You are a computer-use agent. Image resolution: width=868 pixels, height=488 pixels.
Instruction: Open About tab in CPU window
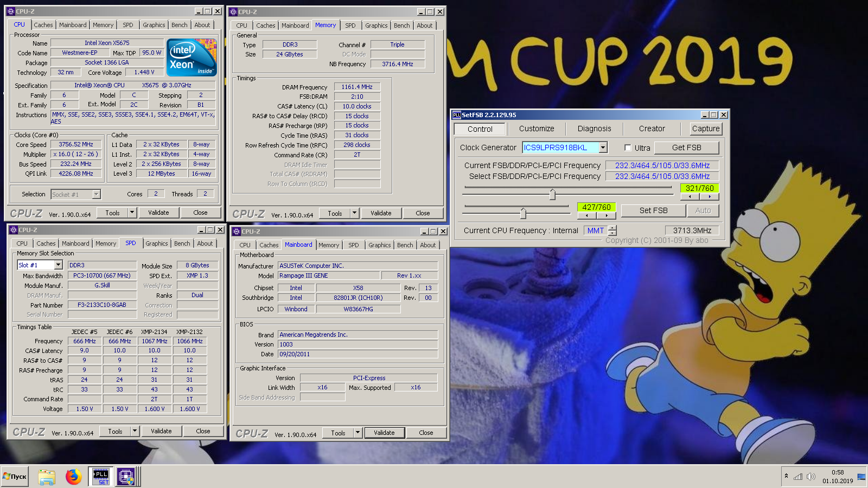202,25
